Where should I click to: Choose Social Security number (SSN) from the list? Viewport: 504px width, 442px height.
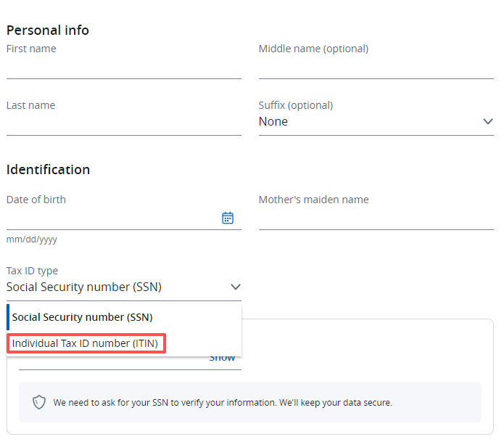tap(83, 317)
